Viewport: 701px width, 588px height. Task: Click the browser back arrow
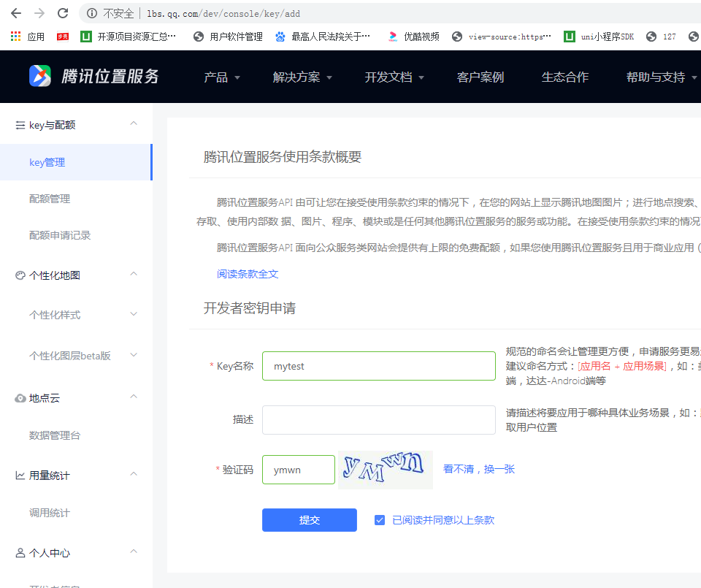[x=15, y=13]
